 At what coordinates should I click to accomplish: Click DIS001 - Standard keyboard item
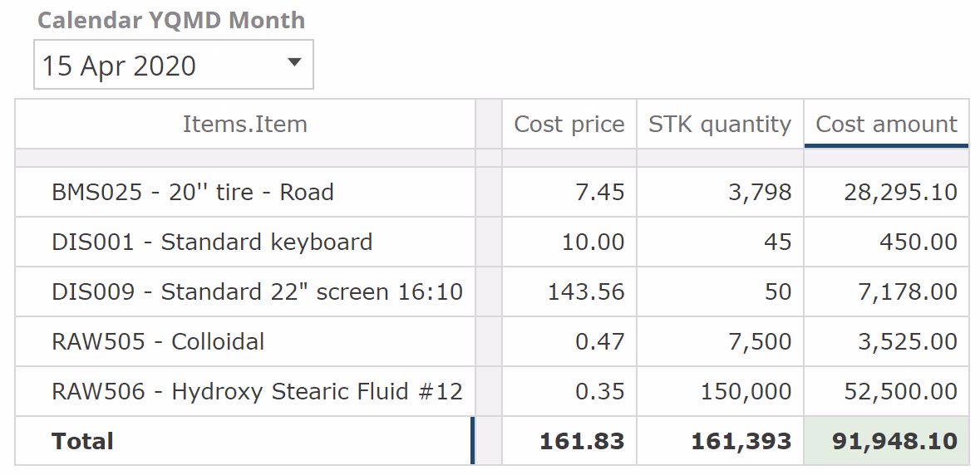pyautogui.click(x=212, y=242)
